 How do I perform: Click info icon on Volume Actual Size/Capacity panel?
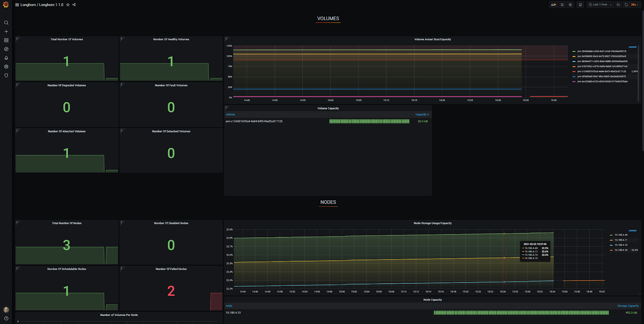coord(226,39)
